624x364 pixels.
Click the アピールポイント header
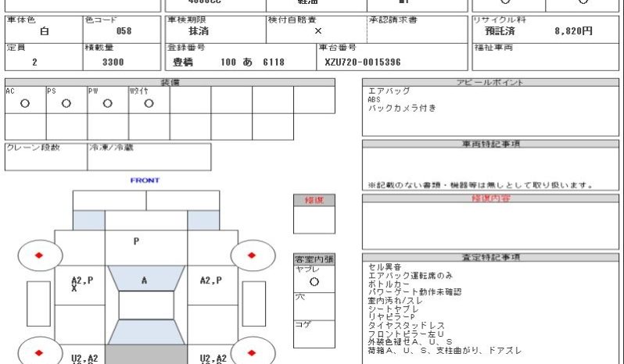(490, 82)
